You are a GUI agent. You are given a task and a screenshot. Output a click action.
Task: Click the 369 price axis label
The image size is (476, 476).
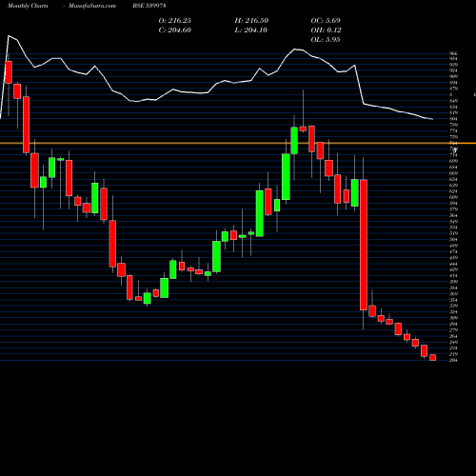coord(453,294)
